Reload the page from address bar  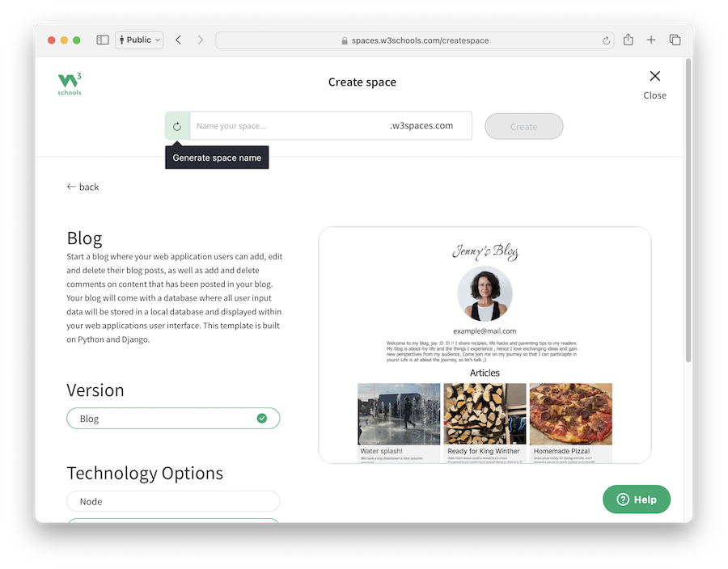(x=606, y=40)
